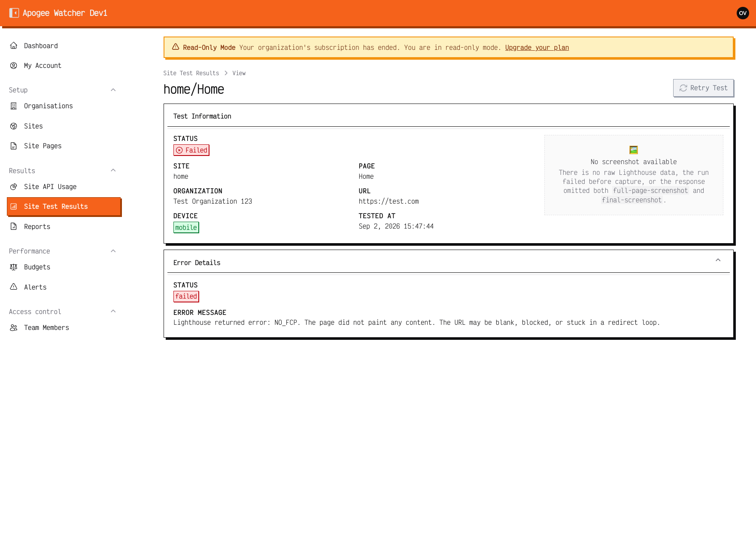Viewport: 756px width, 537px height.
Task: Open Site Pages
Action: [64, 146]
